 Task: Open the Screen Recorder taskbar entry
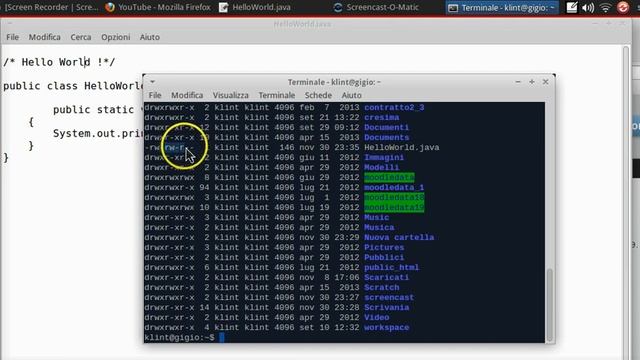click(51, 7)
